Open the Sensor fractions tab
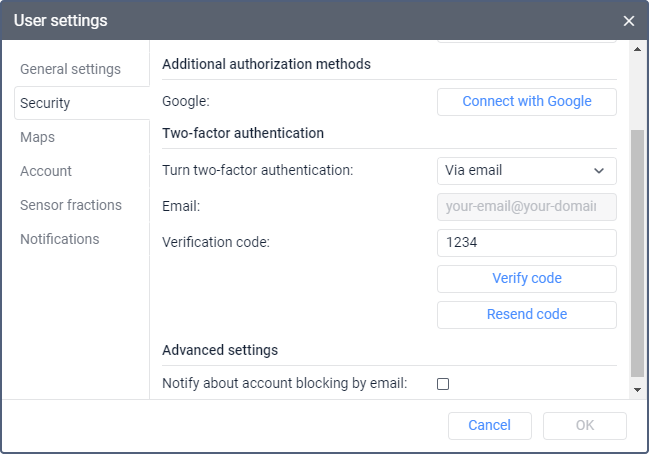 71,205
